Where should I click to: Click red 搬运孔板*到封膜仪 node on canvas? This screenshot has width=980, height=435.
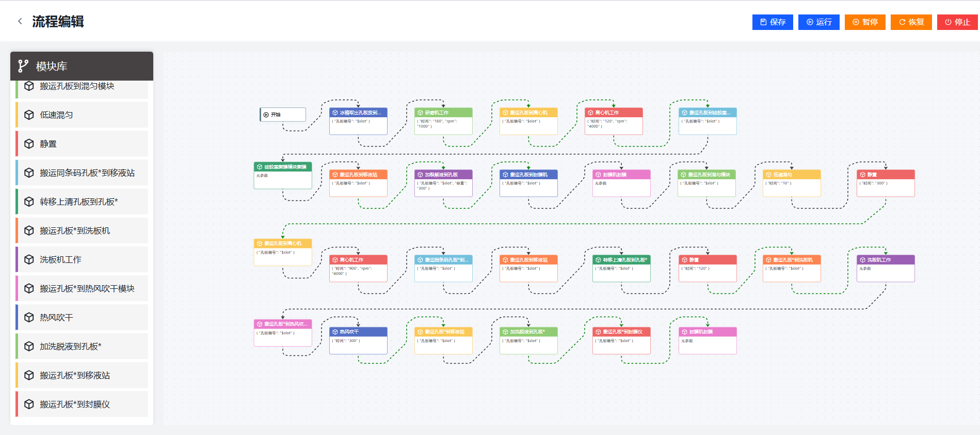pyautogui.click(x=621, y=340)
